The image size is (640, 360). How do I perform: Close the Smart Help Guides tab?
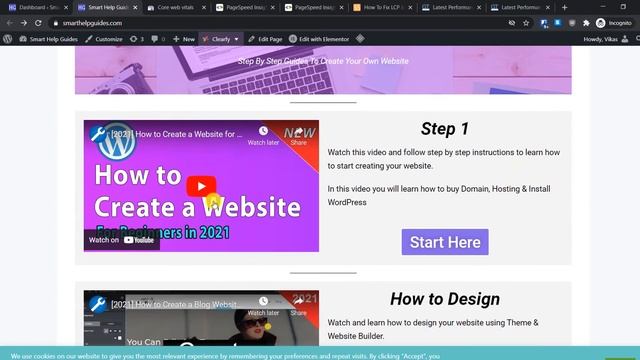[135, 8]
